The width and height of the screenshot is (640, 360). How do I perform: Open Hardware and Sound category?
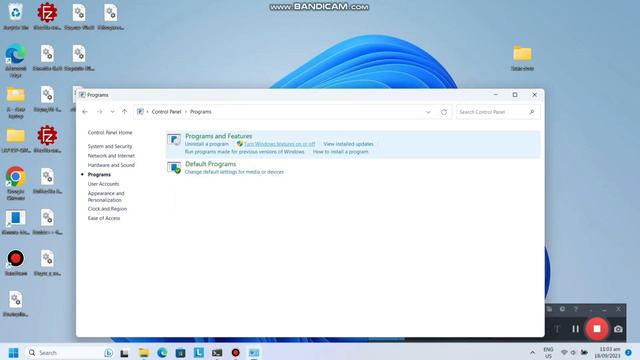tap(111, 165)
